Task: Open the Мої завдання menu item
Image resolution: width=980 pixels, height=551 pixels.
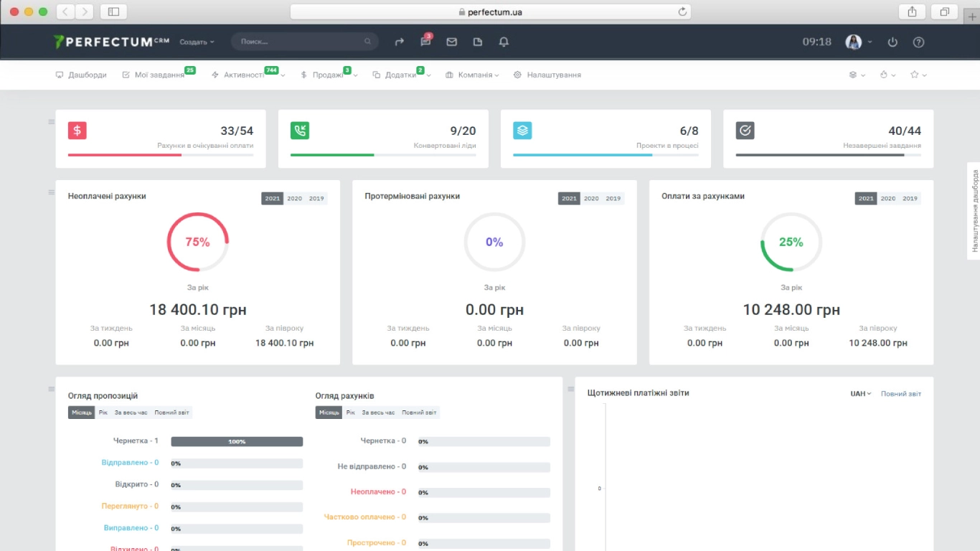Action: tap(159, 75)
